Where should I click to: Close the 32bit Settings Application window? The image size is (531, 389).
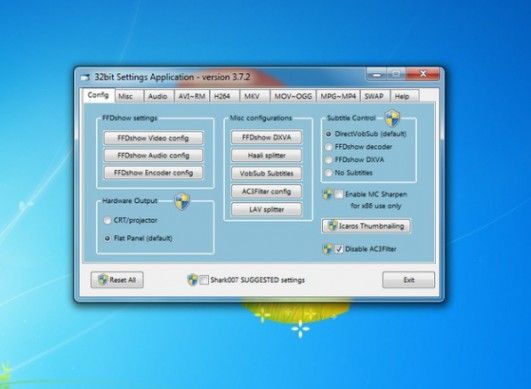coord(423,73)
